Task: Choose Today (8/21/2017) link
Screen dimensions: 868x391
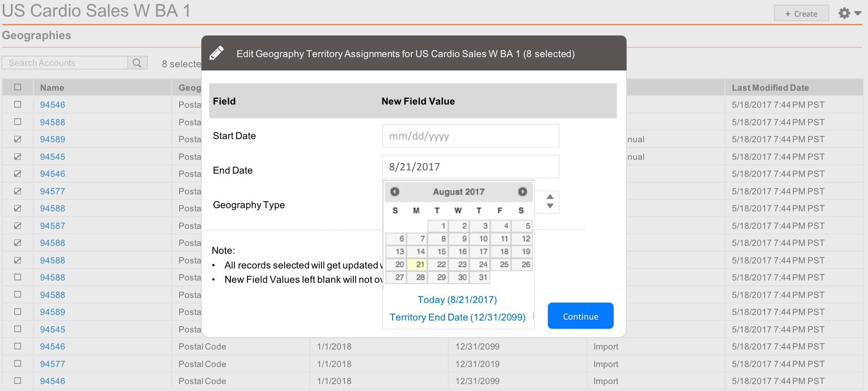Action: [x=457, y=300]
